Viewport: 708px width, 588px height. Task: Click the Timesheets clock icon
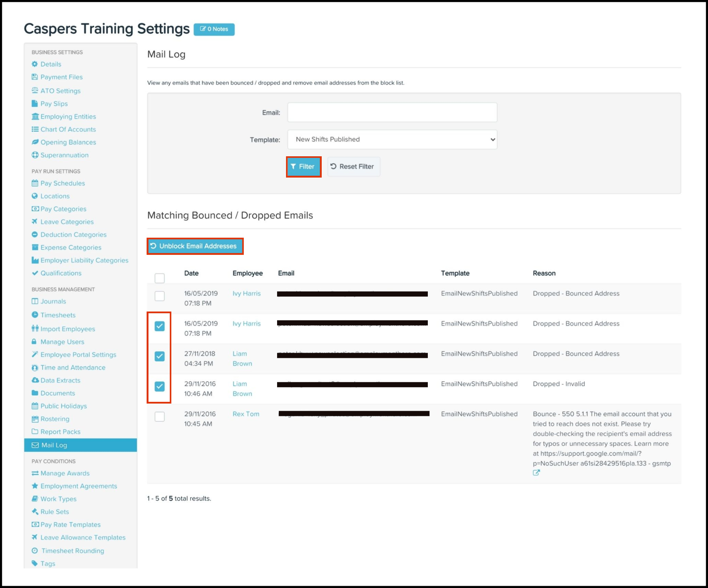point(35,315)
